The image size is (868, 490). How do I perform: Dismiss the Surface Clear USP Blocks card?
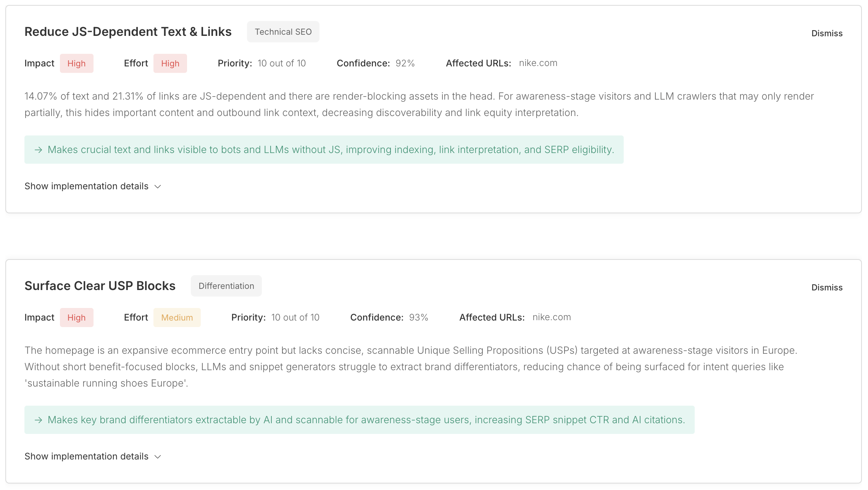pos(826,287)
